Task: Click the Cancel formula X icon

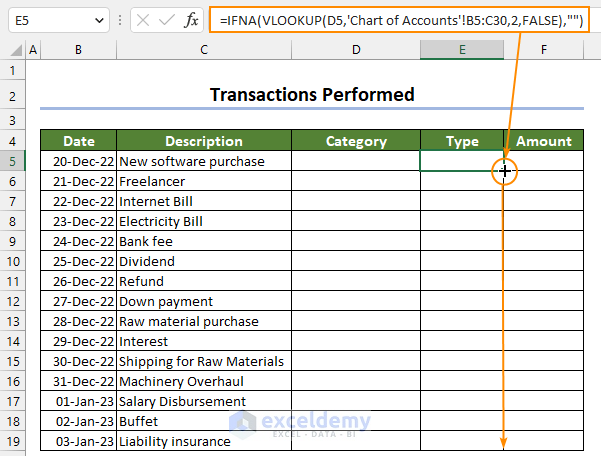Action: click(143, 20)
